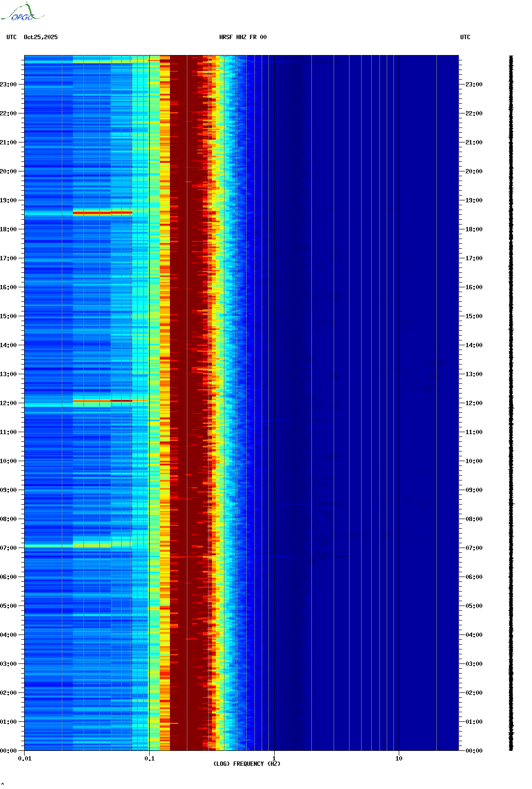Viewport: 532px width, 789px height.
Task: Click the (LOG) FREQUENCY (HZ) axis title
Action: coord(247,764)
